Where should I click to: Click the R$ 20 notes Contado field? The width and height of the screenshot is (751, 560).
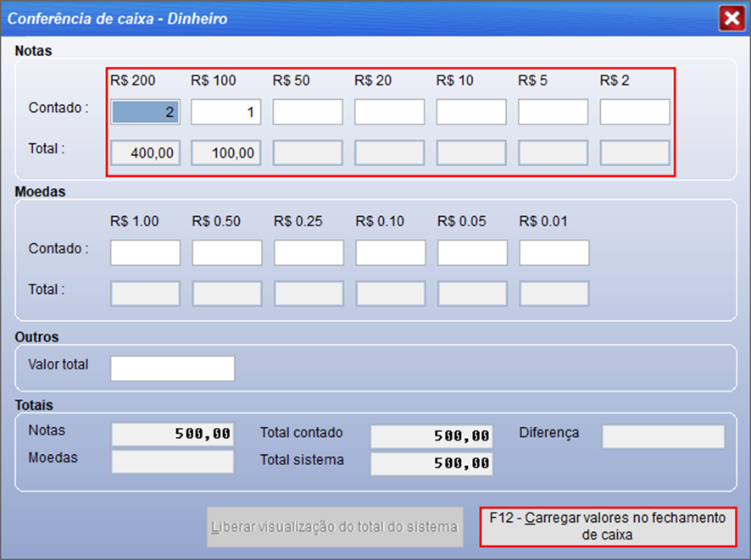[x=389, y=112]
